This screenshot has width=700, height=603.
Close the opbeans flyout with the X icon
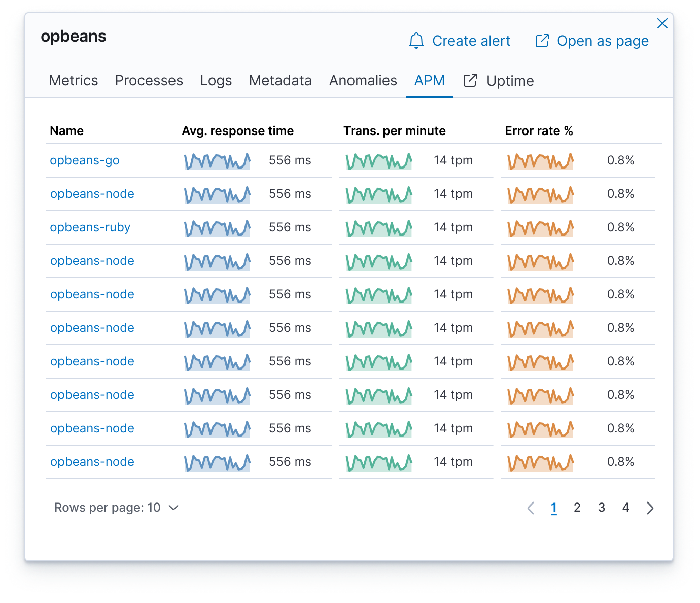point(662,23)
